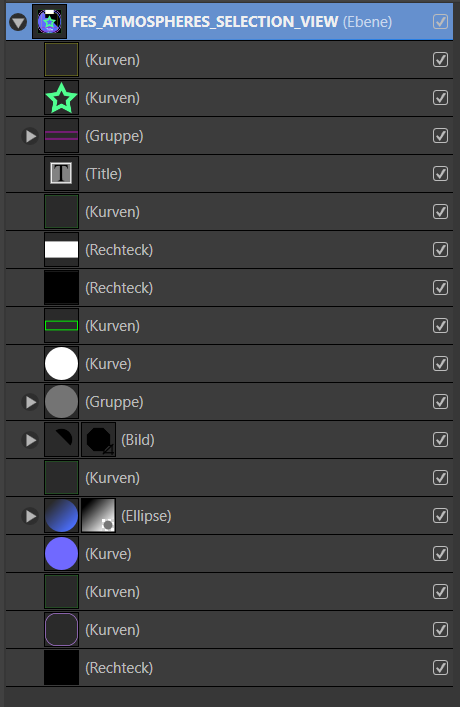This screenshot has height=707, width=460.
Task: Click the white circle Kurve thumbnail
Action: tap(61, 363)
